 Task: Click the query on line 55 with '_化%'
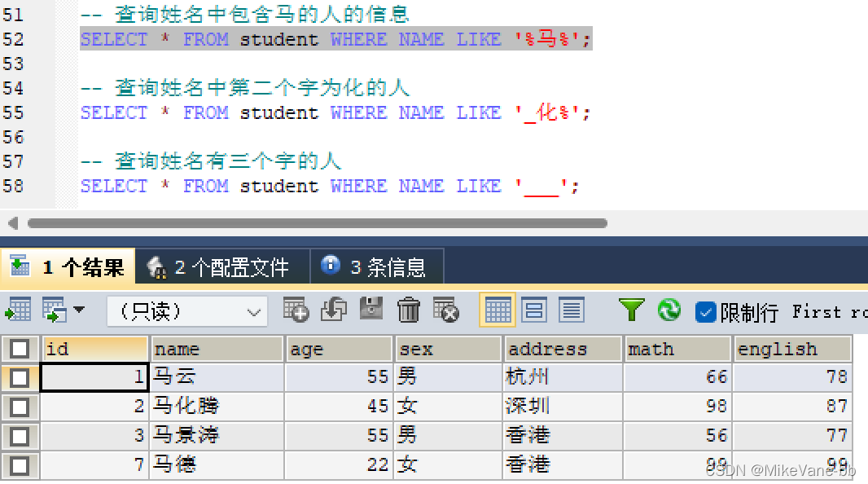tap(336, 112)
